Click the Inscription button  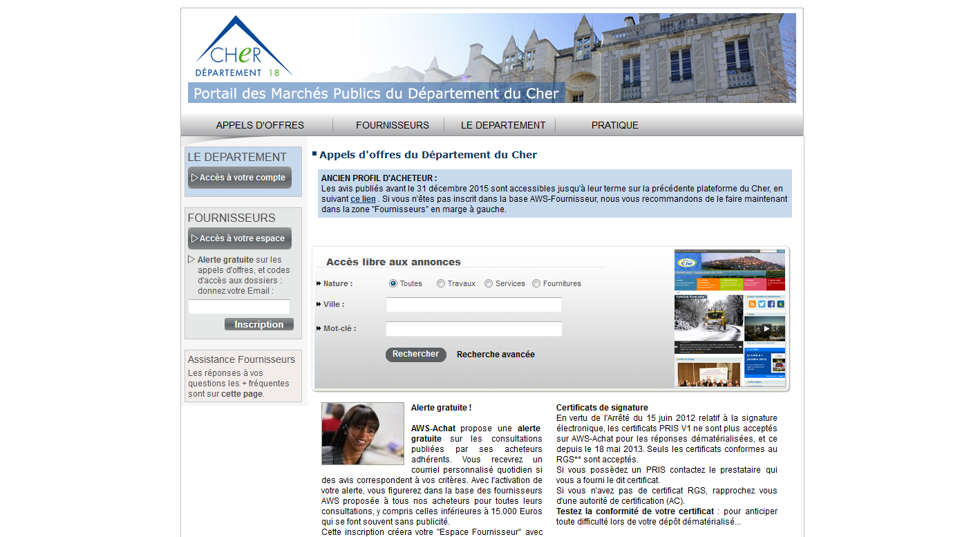[259, 324]
